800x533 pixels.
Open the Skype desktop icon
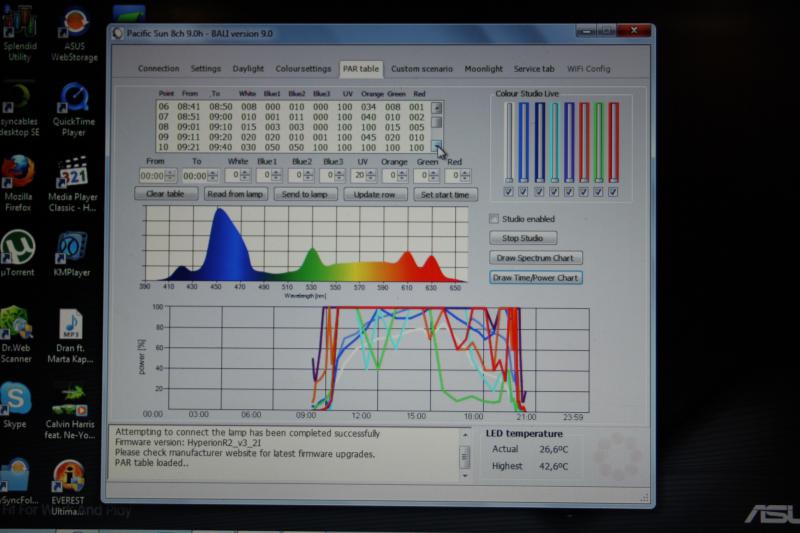pos(15,398)
